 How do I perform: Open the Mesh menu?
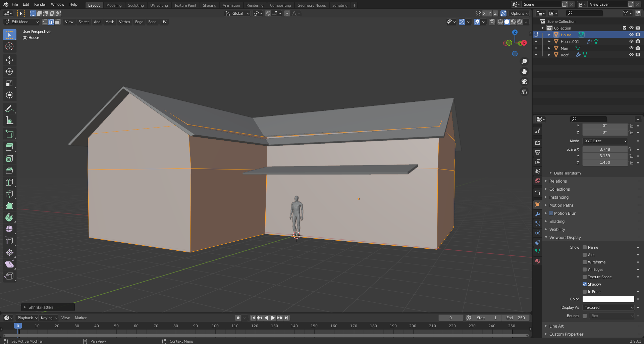[110, 22]
